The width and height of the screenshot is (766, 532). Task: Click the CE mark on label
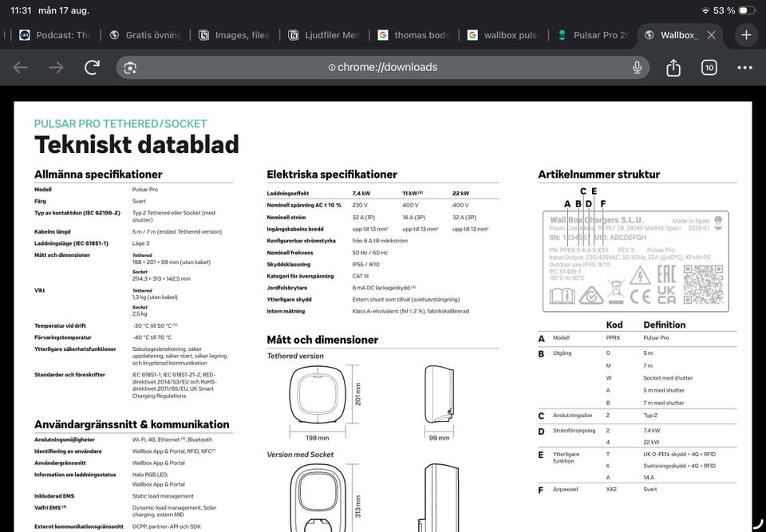point(641,297)
